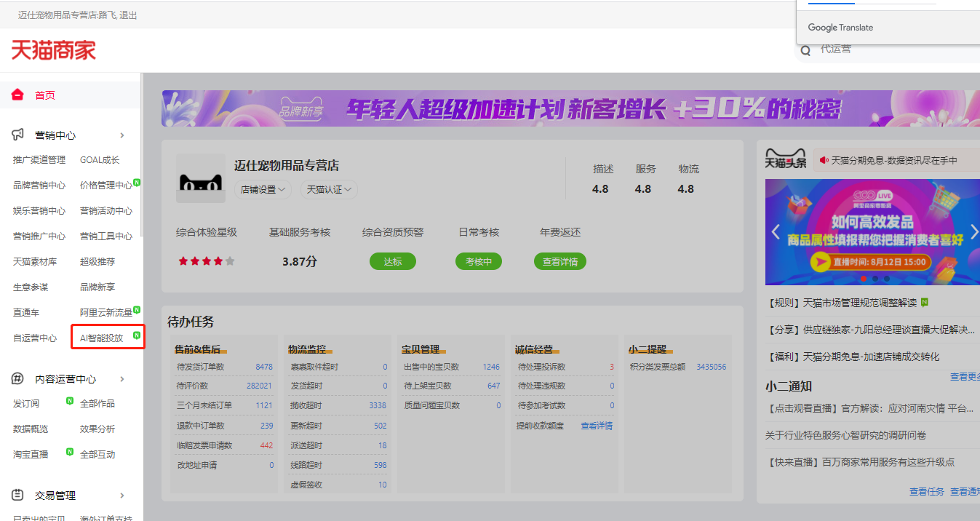Go to previous carousel slide arrow

pyautogui.click(x=776, y=232)
